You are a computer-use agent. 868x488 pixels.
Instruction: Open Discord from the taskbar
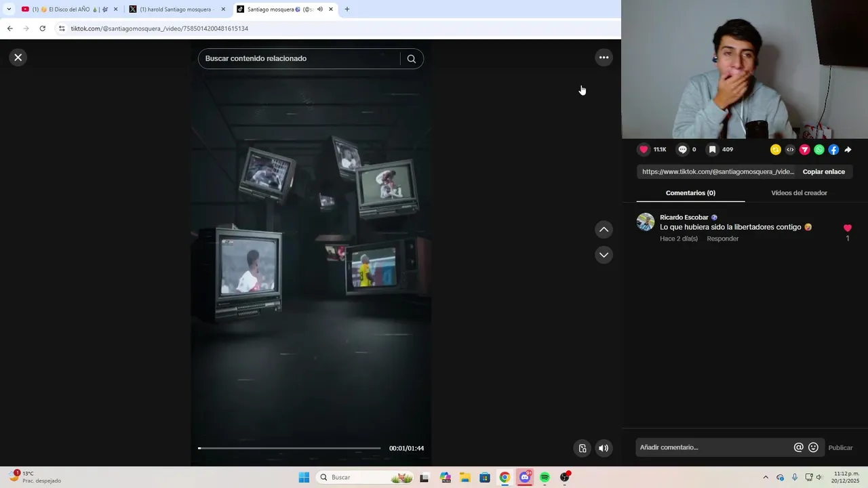click(x=524, y=477)
